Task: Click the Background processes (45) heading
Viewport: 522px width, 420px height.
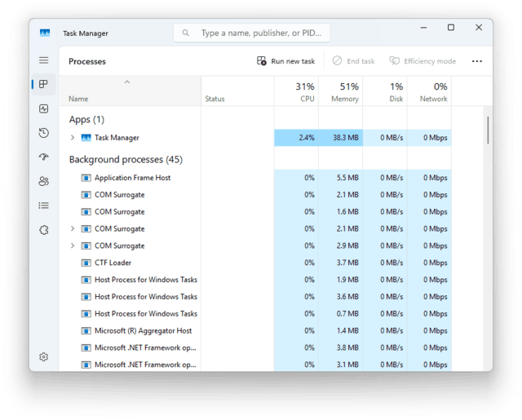Action: coord(126,160)
